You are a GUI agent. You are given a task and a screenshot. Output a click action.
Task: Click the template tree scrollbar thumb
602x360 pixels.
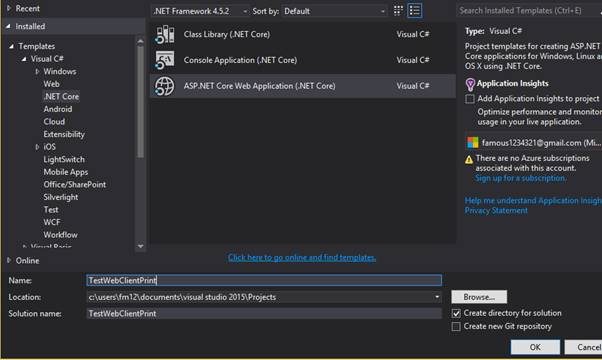click(x=140, y=102)
